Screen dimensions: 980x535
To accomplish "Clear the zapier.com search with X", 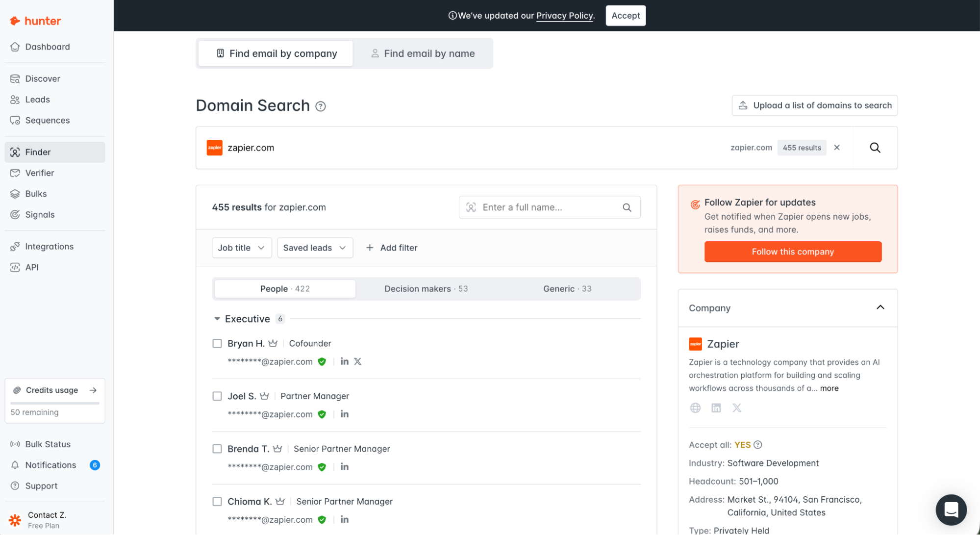I will (837, 148).
